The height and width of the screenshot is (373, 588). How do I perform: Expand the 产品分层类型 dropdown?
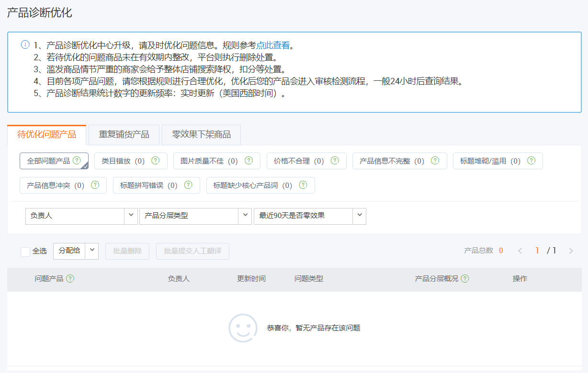click(x=195, y=216)
